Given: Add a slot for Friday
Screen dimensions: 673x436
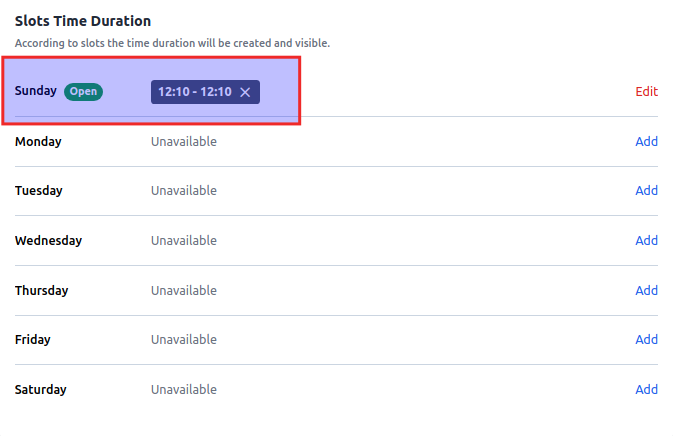Looking at the screenshot, I should point(646,339).
